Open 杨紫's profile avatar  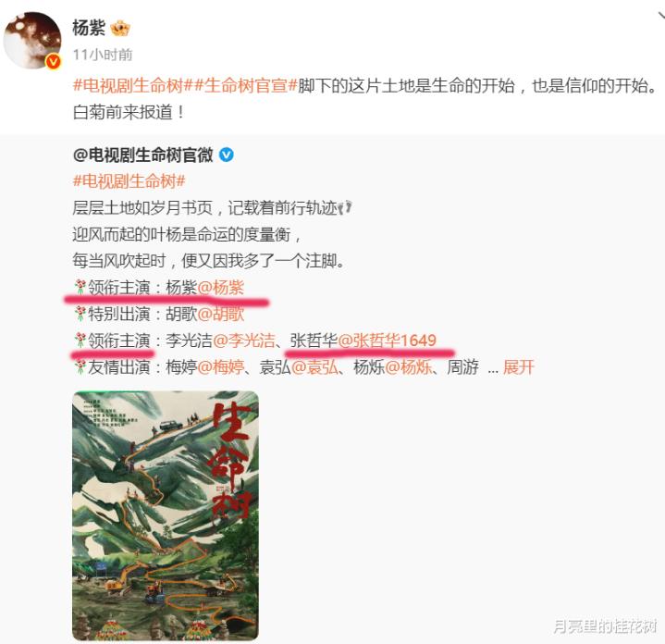point(32,41)
